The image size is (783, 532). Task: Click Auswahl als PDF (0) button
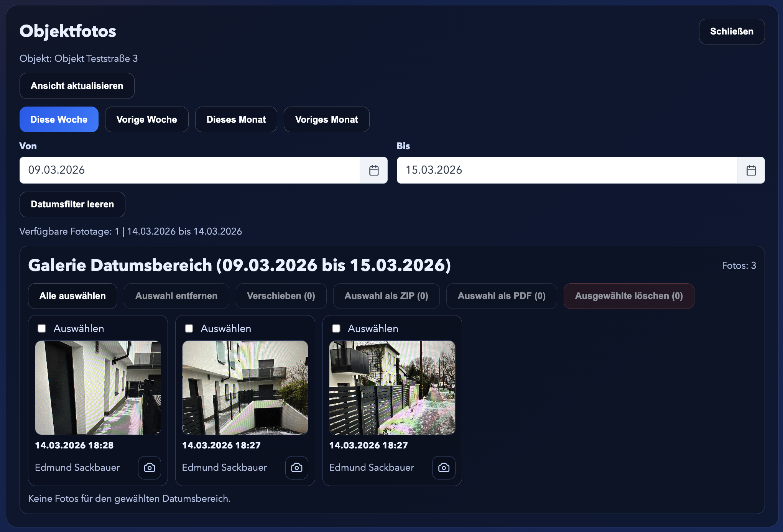502,296
